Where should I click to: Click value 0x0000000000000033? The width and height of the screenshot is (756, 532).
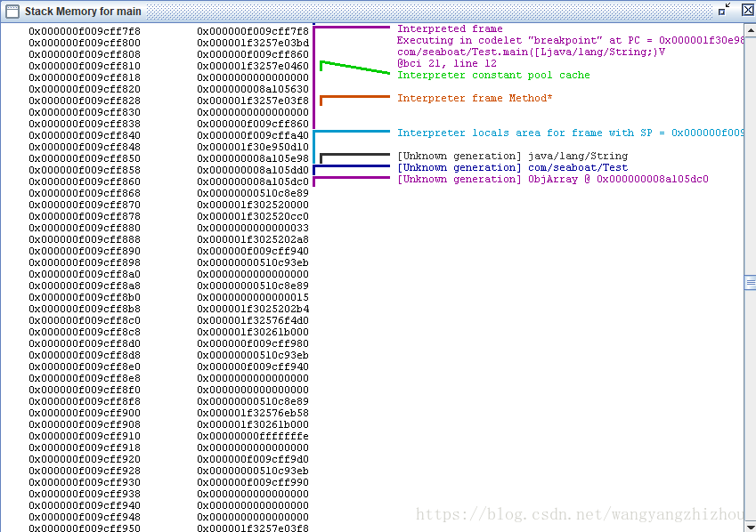click(253, 228)
